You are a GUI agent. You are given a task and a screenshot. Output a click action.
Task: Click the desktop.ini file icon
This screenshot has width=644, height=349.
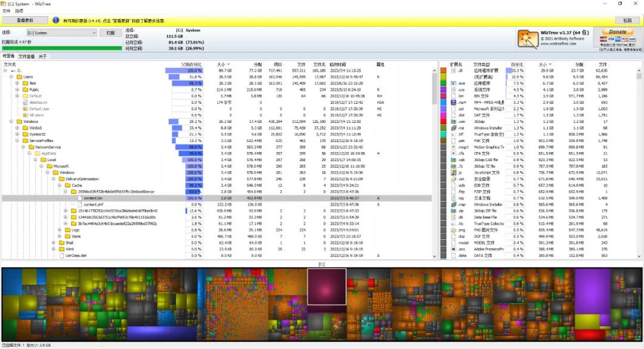26,103
